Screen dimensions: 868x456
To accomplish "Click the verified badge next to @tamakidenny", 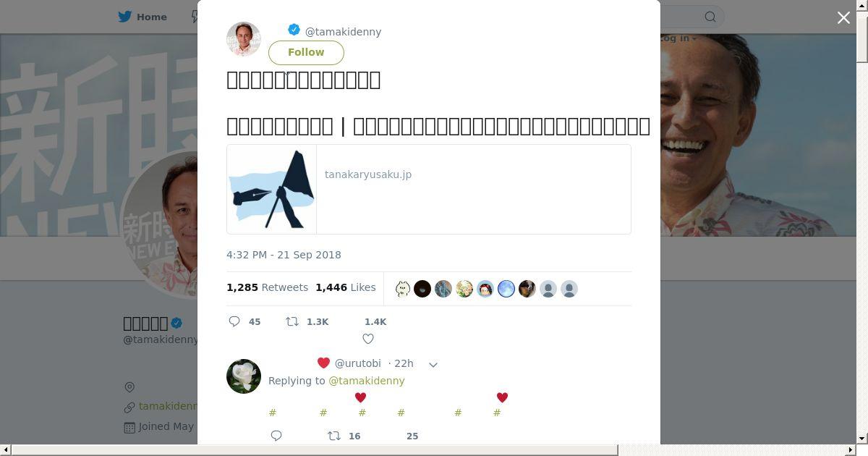I will pyautogui.click(x=294, y=30).
